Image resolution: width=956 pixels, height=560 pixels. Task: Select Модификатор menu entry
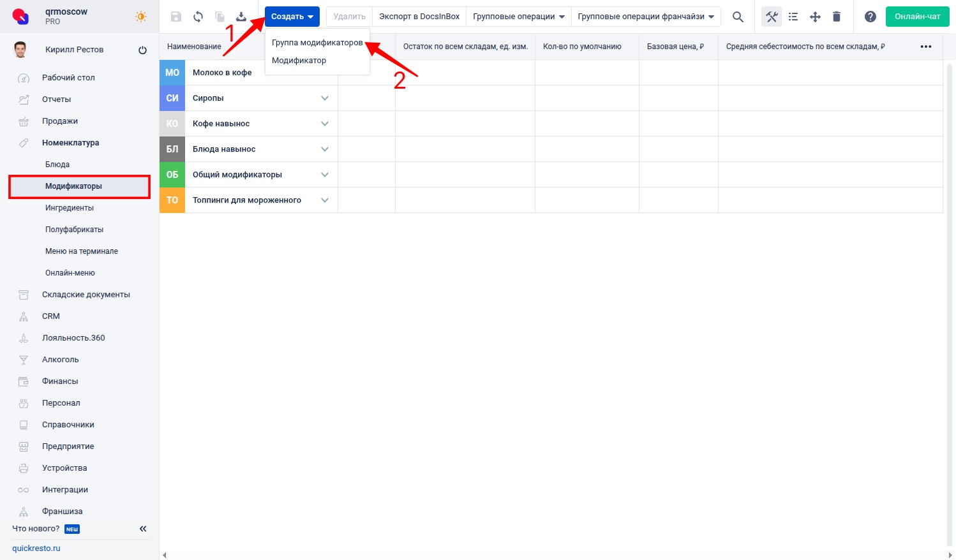click(317, 61)
